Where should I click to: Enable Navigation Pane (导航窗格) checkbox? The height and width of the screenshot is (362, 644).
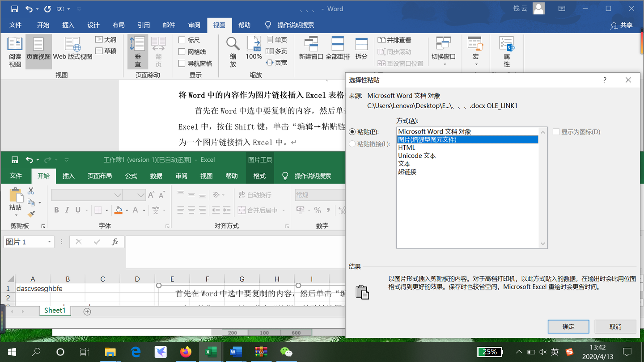tap(182, 63)
